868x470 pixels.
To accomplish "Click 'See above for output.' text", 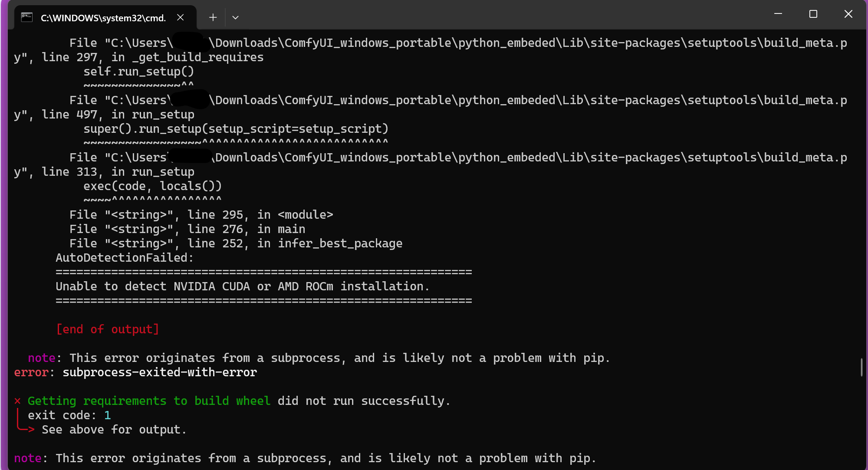I will click(x=114, y=430).
